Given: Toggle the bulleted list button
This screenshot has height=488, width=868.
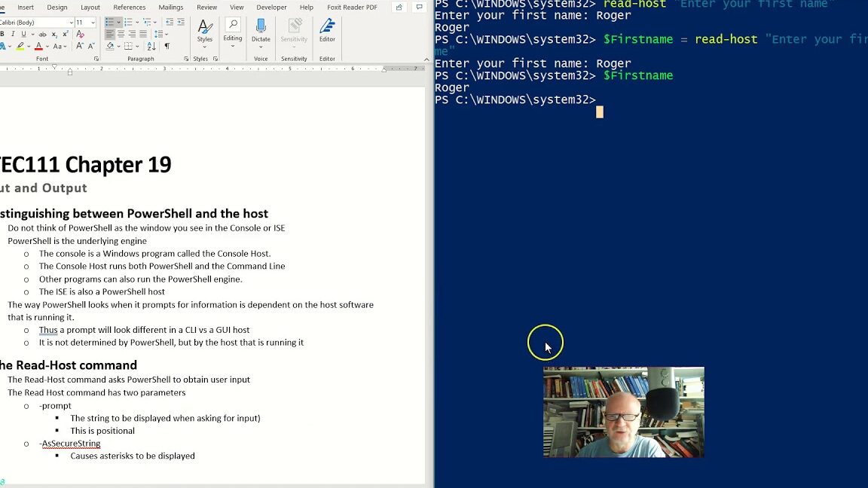Looking at the screenshot, I should coord(109,21).
